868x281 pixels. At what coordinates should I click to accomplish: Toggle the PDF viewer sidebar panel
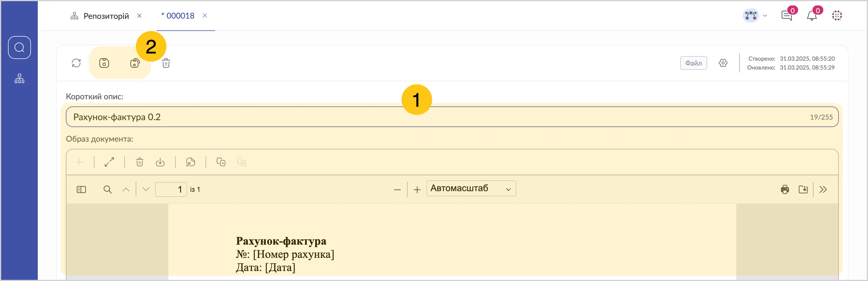coord(81,190)
